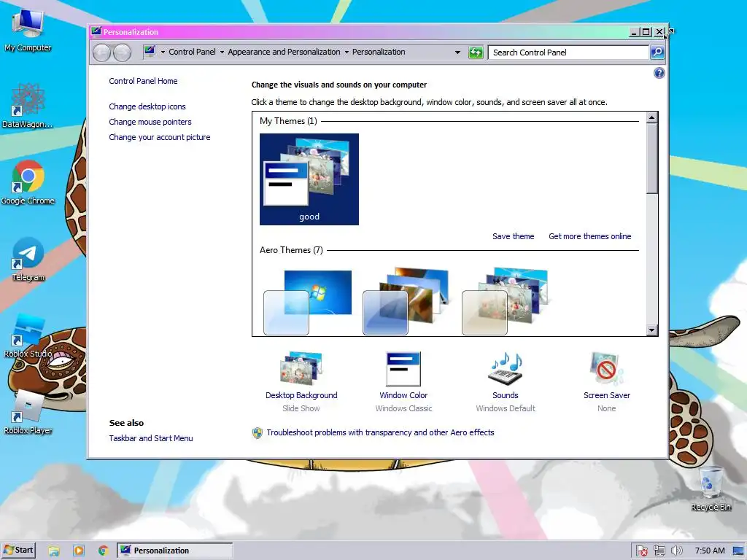The height and width of the screenshot is (560, 747).
Task: Select the Recycle Bin desktop icon
Action: click(x=711, y=489)
